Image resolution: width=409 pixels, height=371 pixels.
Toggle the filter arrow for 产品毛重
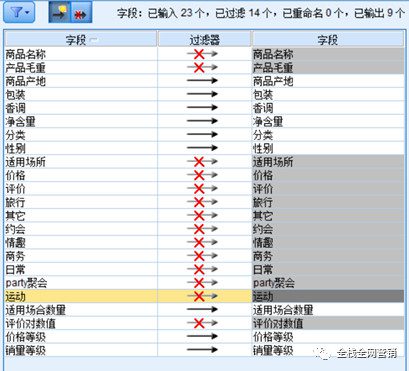coord(202,67)
